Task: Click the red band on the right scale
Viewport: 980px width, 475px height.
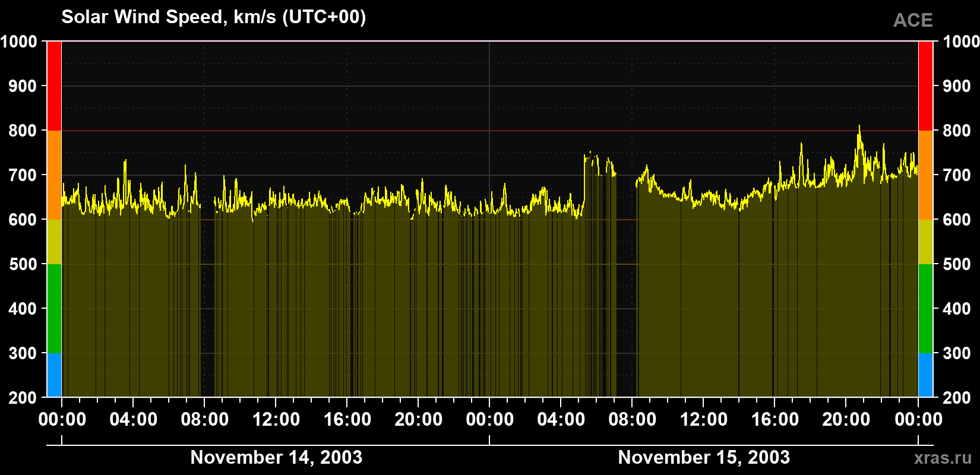Action: (925, 86)
